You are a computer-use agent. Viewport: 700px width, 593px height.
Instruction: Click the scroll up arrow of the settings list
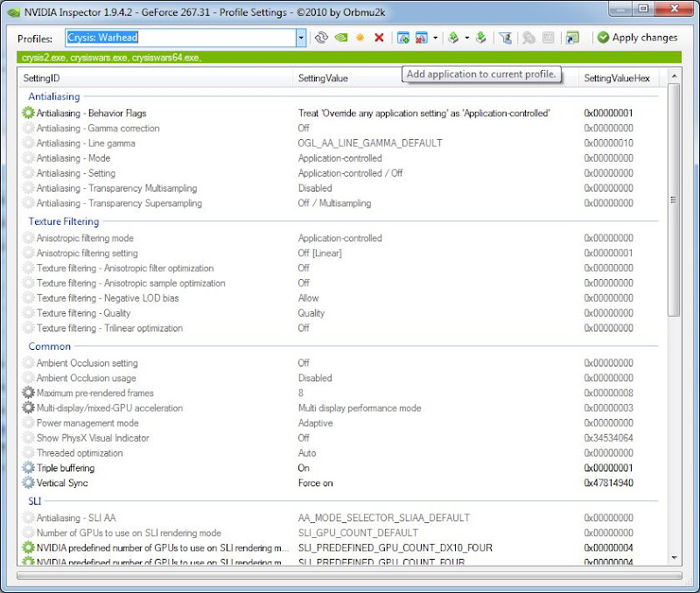point(674,76)
